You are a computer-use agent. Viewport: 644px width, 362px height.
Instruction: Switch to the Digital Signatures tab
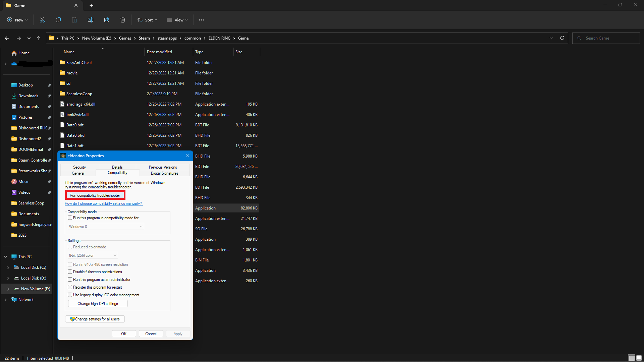[164, 173]
